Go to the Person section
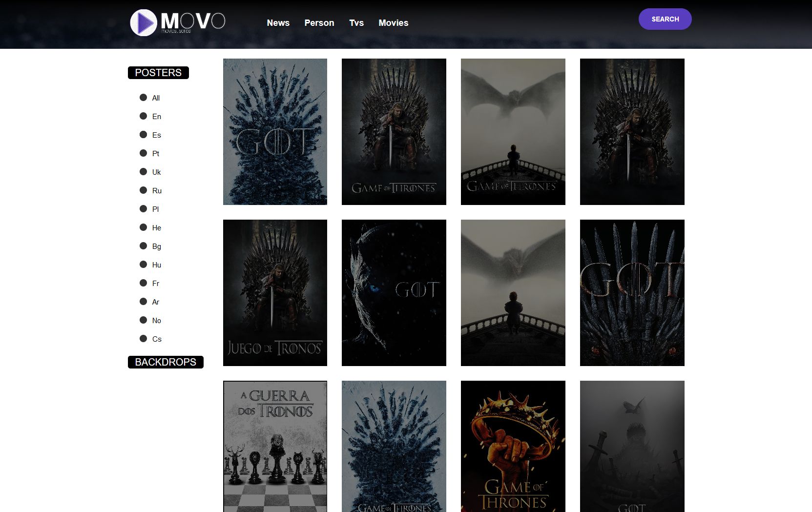Viewport: 812px width, 512px height. click(319, 23)
